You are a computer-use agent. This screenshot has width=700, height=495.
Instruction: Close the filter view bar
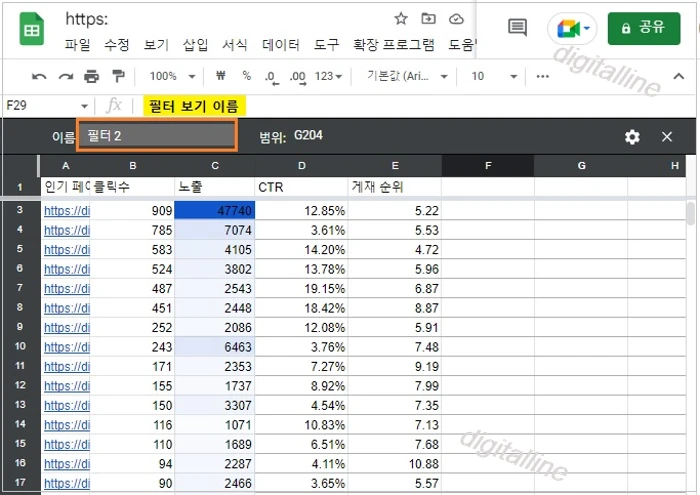[x=667, y=137]
